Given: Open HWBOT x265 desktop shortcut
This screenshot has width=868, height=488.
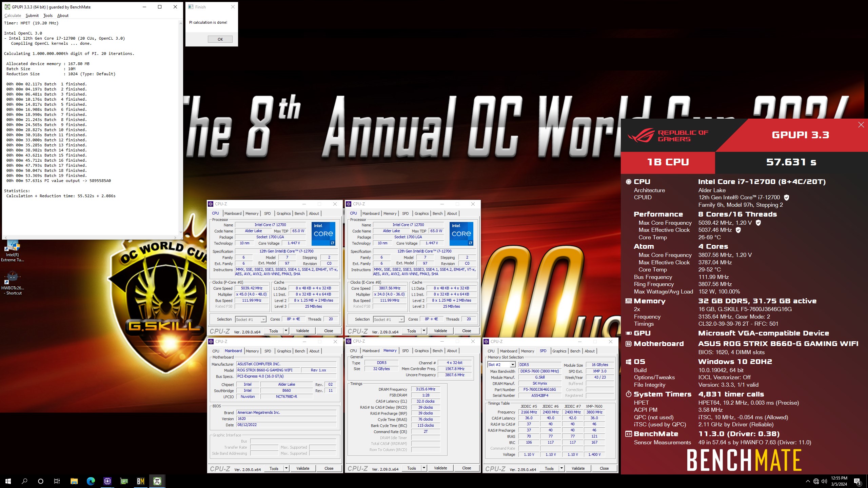Looking at the screenshot, I should [x=13, y=283].
